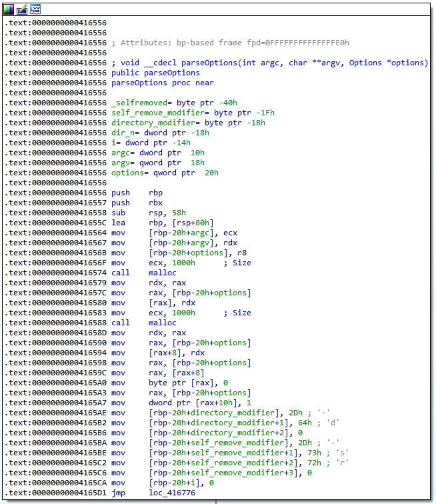
Task: Click the 'mov [rax], rdx' instruction
Action: coord(153,303)
